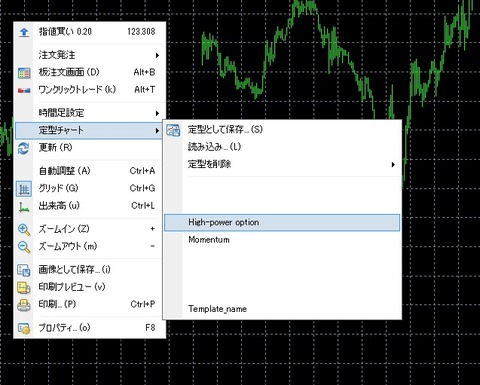The height and width of the screenshot is (385, 480).
Task: Click the Ctrl+G shortcut text
Action: click(x=142, y=188)
